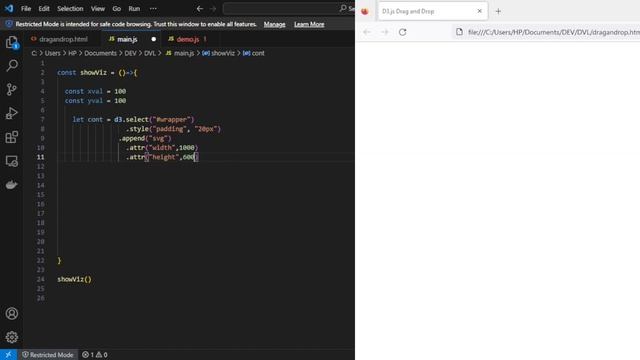The height and width of the screenshot is (360, 640).
Task: Click line number 11 in the gutter
Action: pyautogui.click(x=40, y=157)
